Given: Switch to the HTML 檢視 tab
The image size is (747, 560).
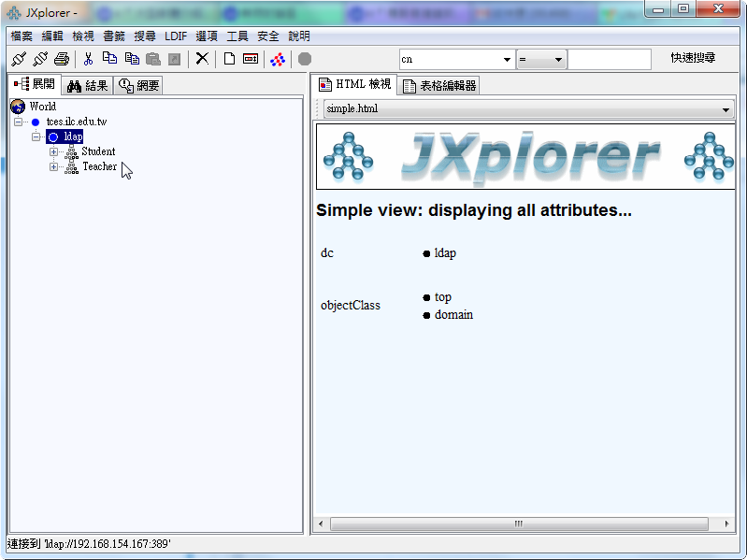Looking at the screenshot, I should [355, 84].
